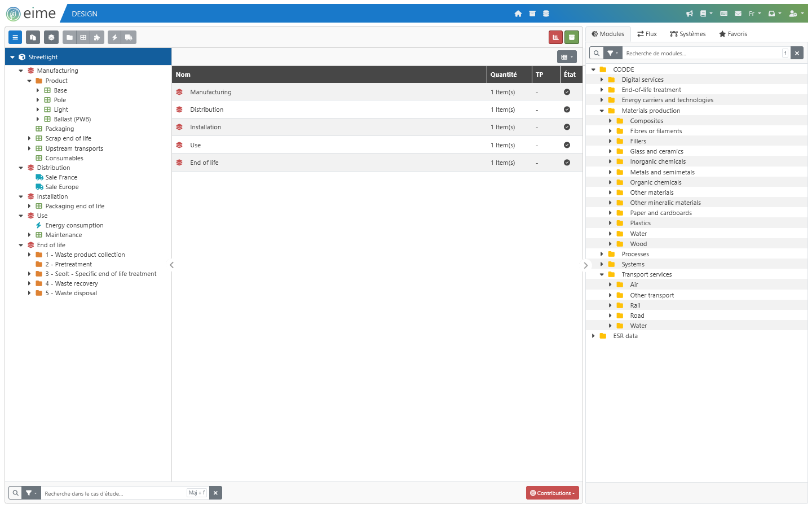Collapse the right modules panel arrow
This screenshot has height=508, width=812.
[x=585, y=265]
